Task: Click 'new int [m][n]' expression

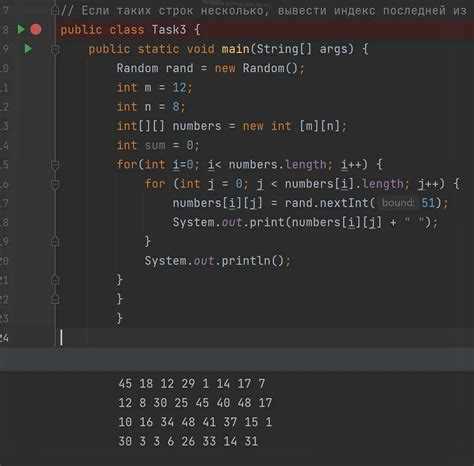Action: click(x=292, y=126)
